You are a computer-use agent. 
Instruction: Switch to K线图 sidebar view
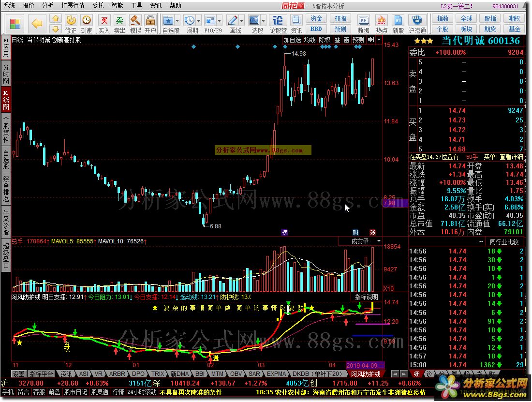click(x=6, y=100)
